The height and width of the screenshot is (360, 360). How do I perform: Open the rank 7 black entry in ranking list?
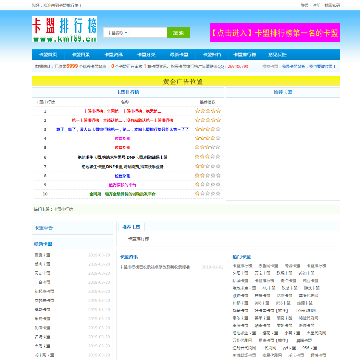coord(122,166)
